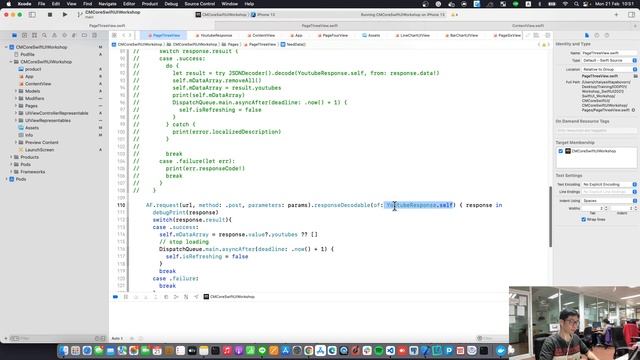Pause program execution in debug bar
Viewport: 640px width, 360px height.
[x=126, y=297]
